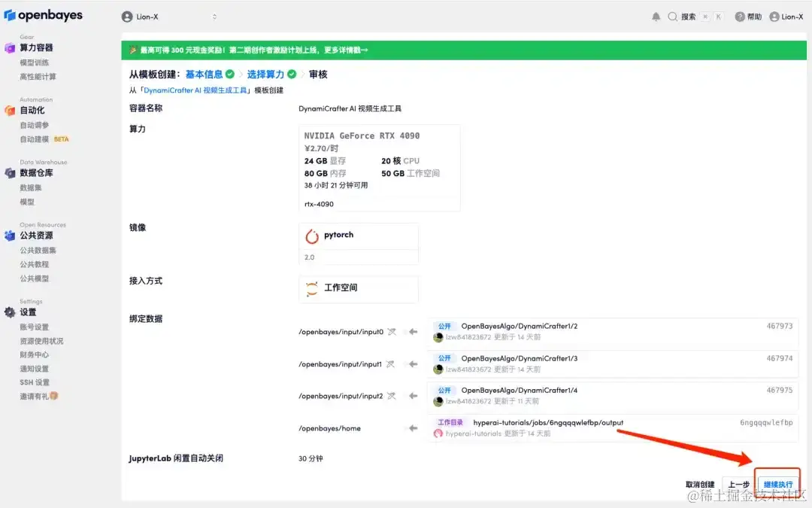Click the 公共资源 sidebar icon
The height and width of the screenshot is (508, 812).
[x=9, y=236]
